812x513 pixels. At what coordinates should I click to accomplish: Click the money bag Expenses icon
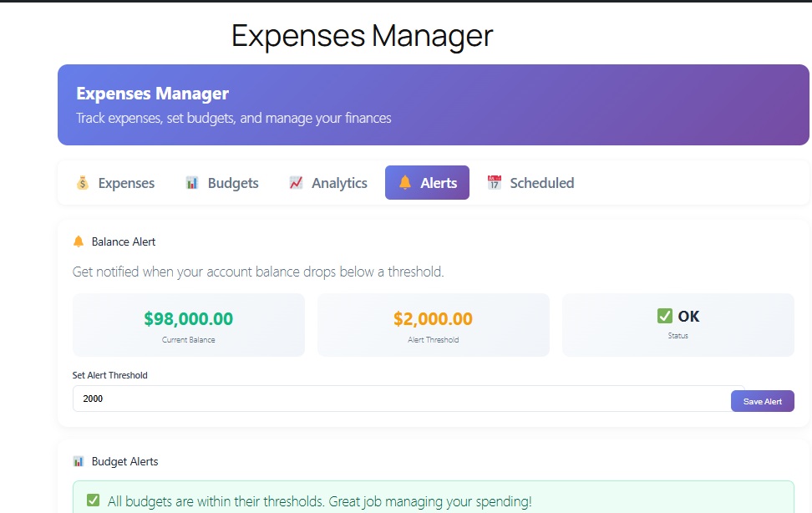(82, 183)
